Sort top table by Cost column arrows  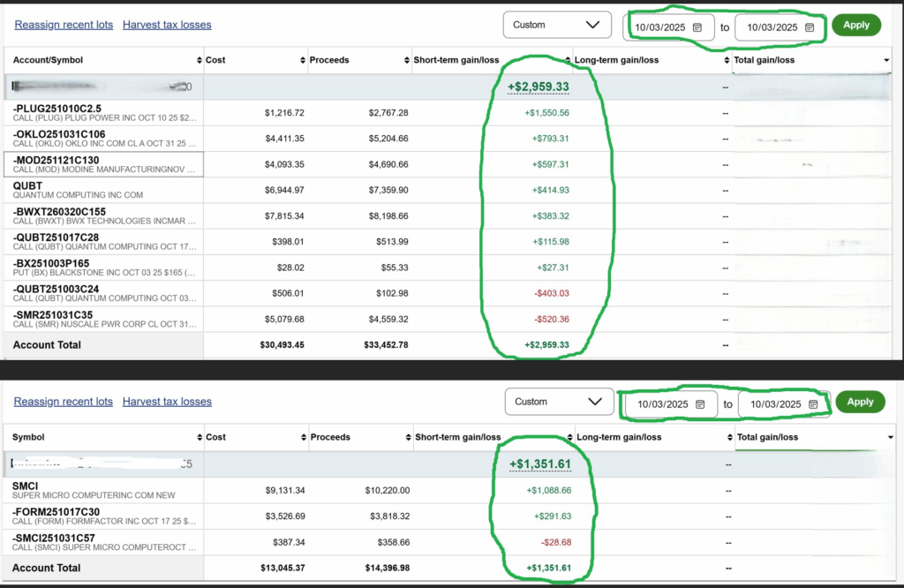[302, 60]
